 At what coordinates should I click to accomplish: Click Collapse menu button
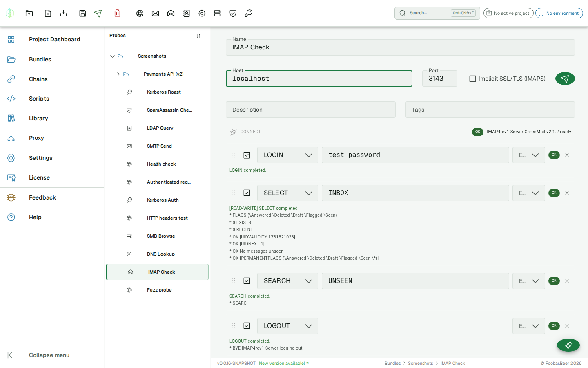52,355
